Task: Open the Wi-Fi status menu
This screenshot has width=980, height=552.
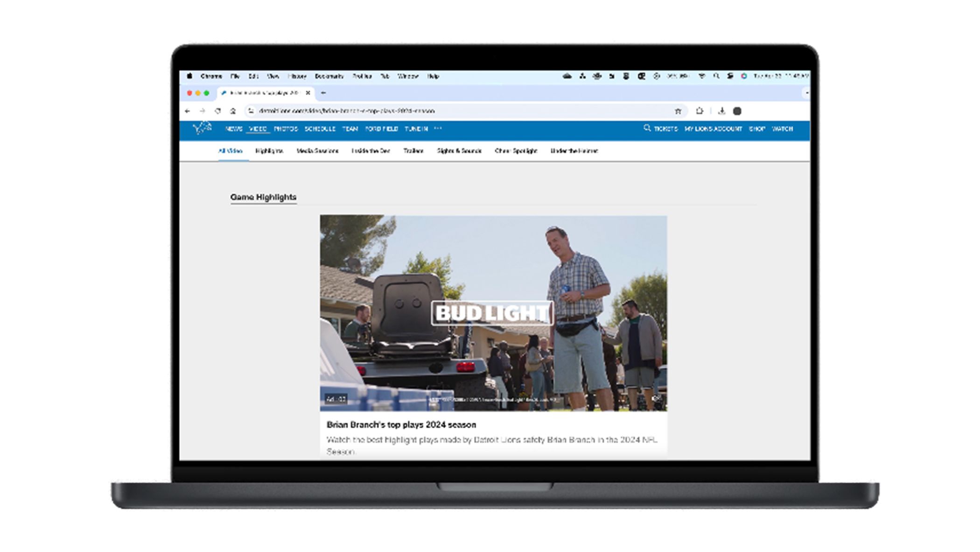Action: click(x=702, y=76)
